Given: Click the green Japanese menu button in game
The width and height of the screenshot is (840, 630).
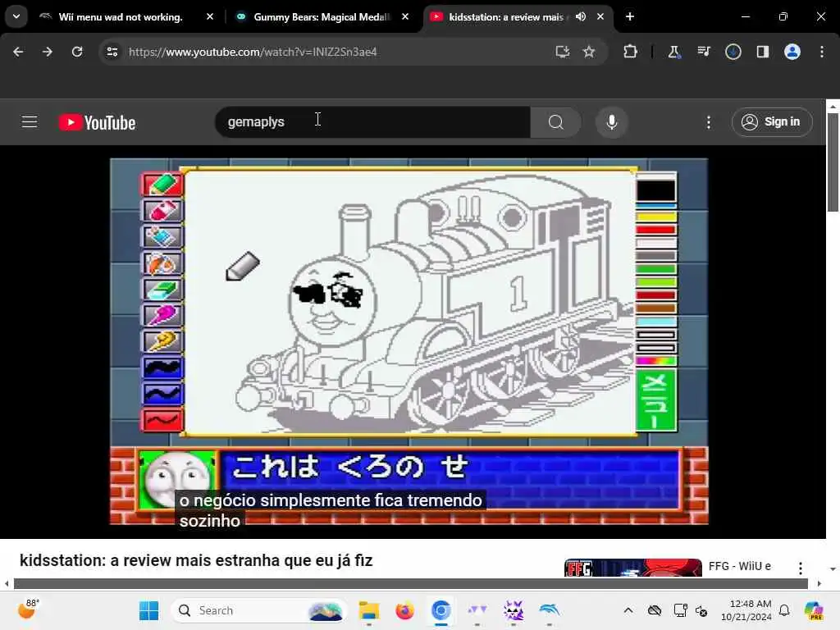Looking at the screenshot, I should pyautogui.click(x=656, y=399).
